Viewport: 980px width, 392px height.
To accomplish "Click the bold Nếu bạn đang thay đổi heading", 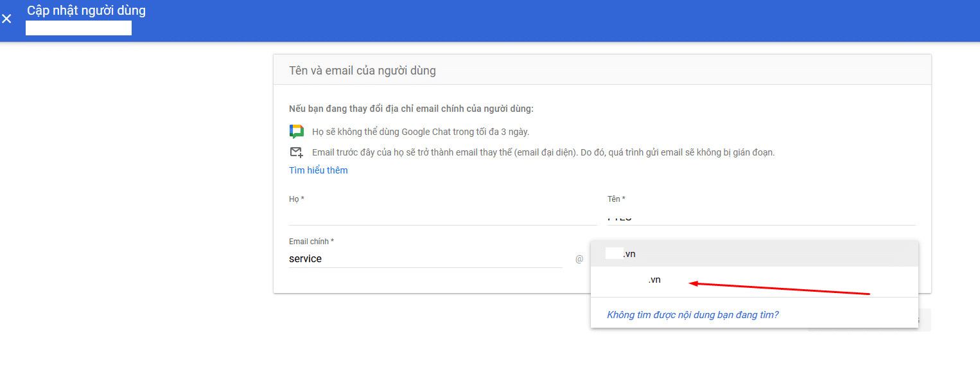I will point(411,109).
